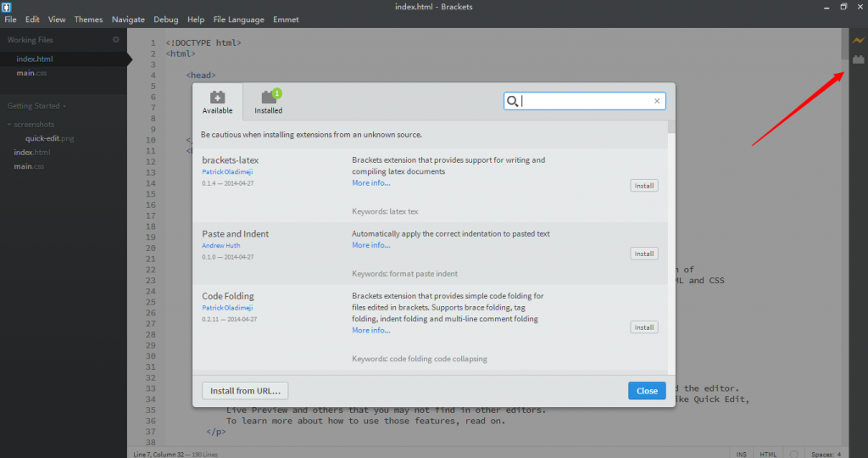Open the Edit menu
868x458 pixels.
(32, 20)
